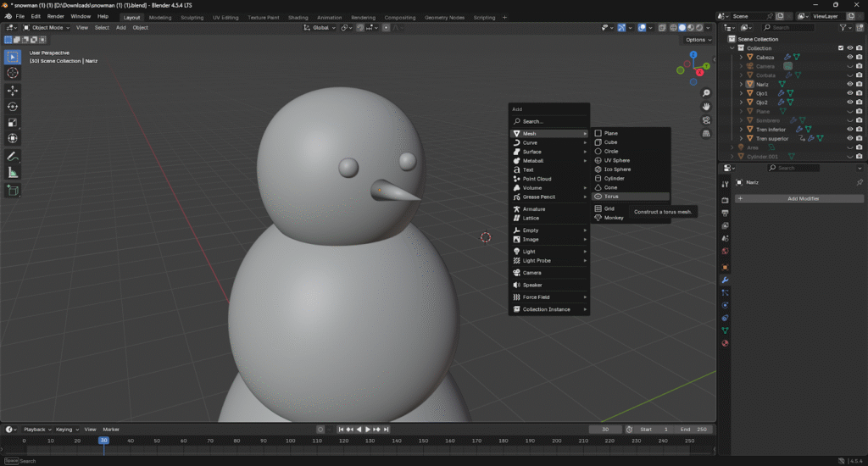Image resolution: width=868 pixels, height=466 pixels.
Task: Expand the Tren superior tree item
Action: tap(741, 138)
